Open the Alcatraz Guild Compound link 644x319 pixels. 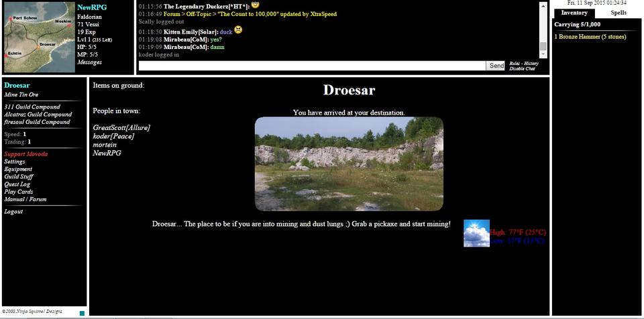click(38, 115)
